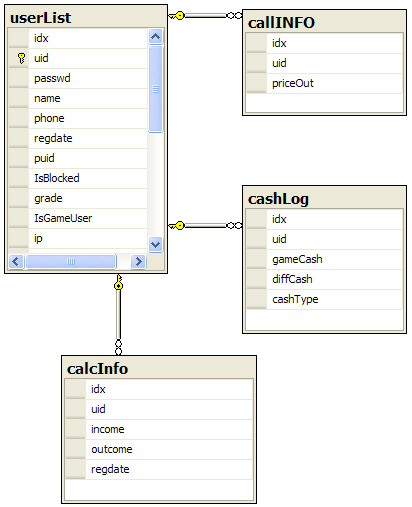Select the puid column in userList
Viewport: 412px width, 507px height.
click(x=78, y=158)
